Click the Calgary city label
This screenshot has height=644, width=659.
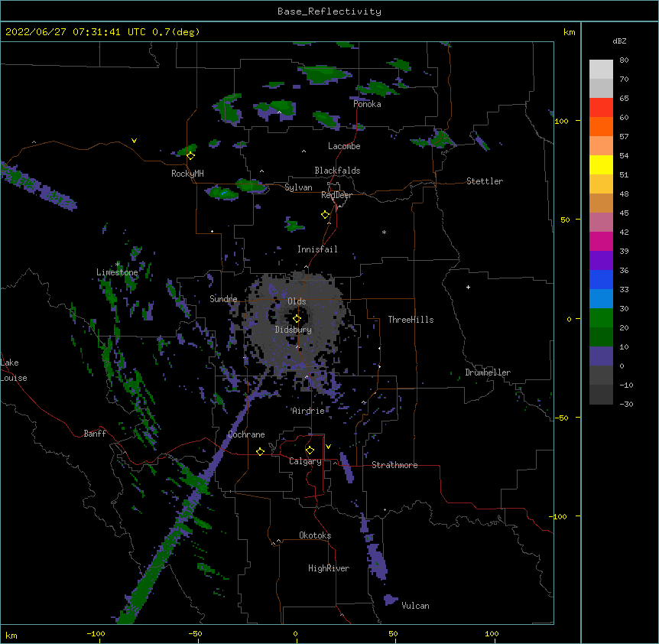tap(305, 461)
